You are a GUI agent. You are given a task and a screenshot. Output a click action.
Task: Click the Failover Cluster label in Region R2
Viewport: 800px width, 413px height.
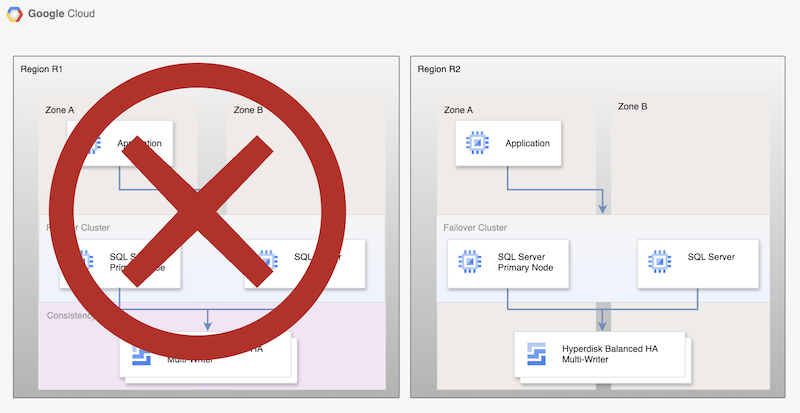pyautogui.click(x=475, y=228)
